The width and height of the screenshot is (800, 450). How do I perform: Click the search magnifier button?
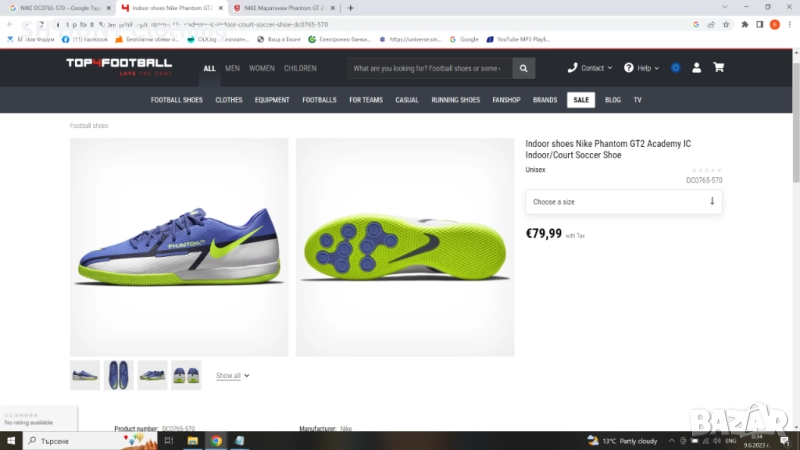coord(524,68)
